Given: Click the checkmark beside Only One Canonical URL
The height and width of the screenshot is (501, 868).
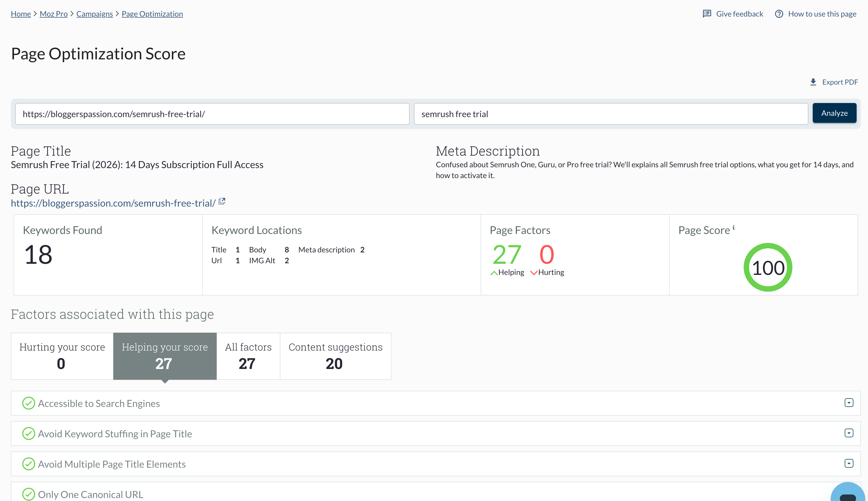Looking at the screenshot, I should click(28, 494).
